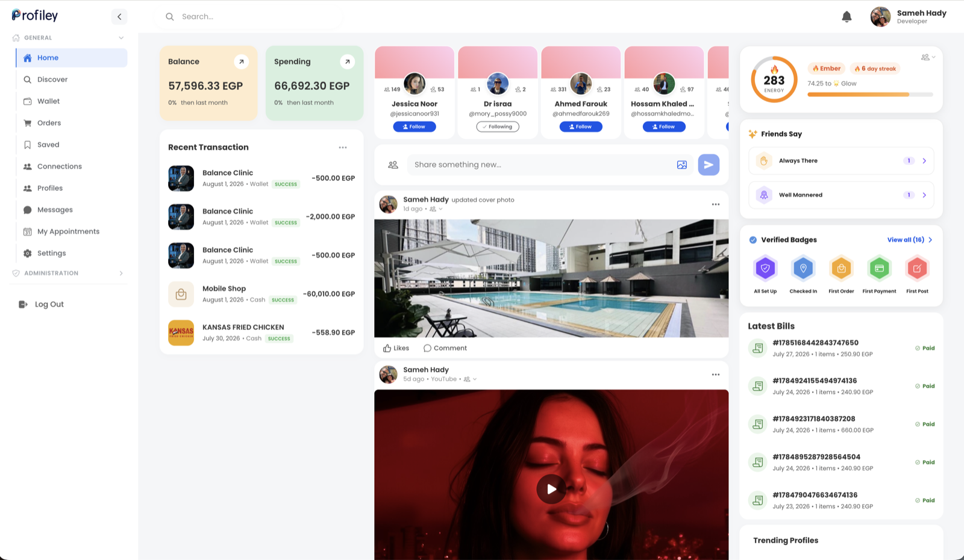
Task: Toggle Following on Dr israa
Action: coord(498,126)
